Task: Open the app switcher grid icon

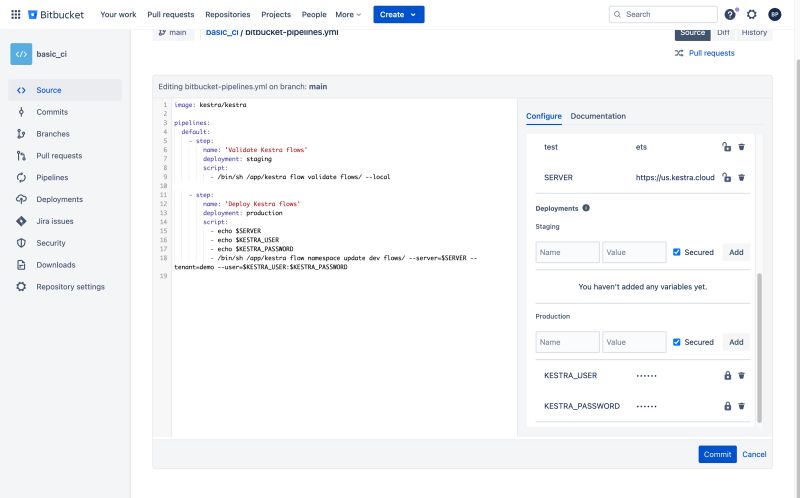Action: point(16,14)
